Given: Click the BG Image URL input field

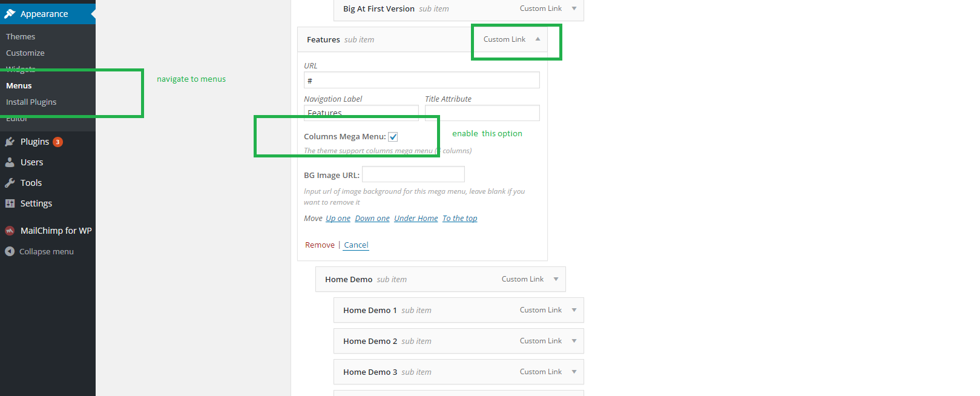Looking at the screenshot, I should click(x=413, y=174).
